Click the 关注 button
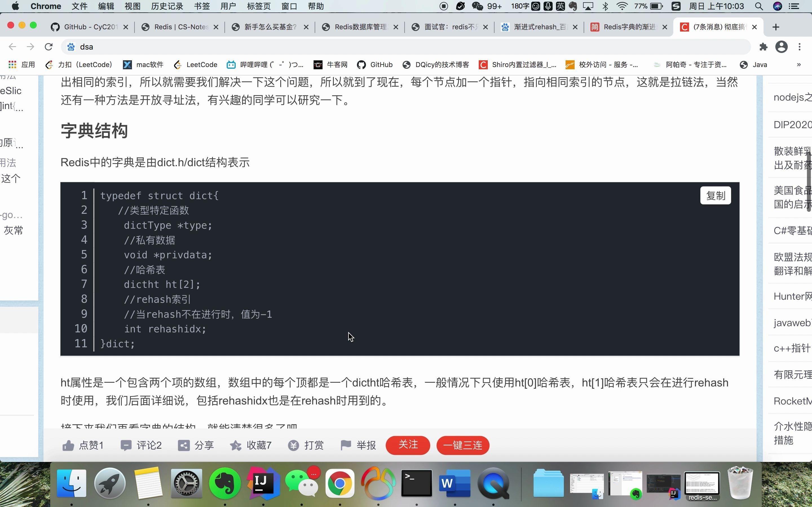812x507 pixels. pyautogui.click(x=408, y=445)
